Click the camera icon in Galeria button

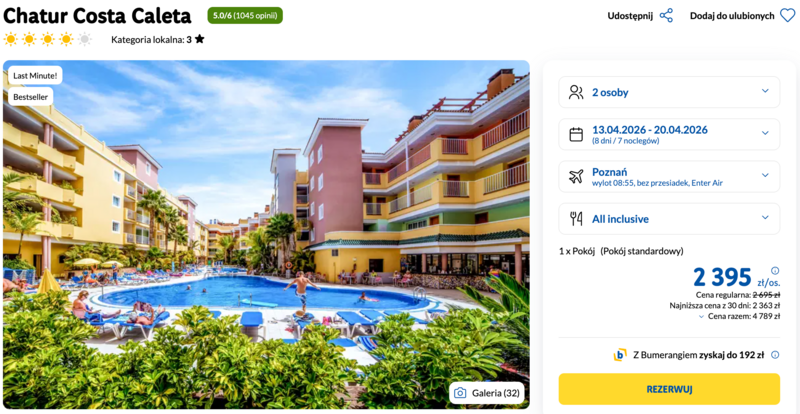pos(460,393)
